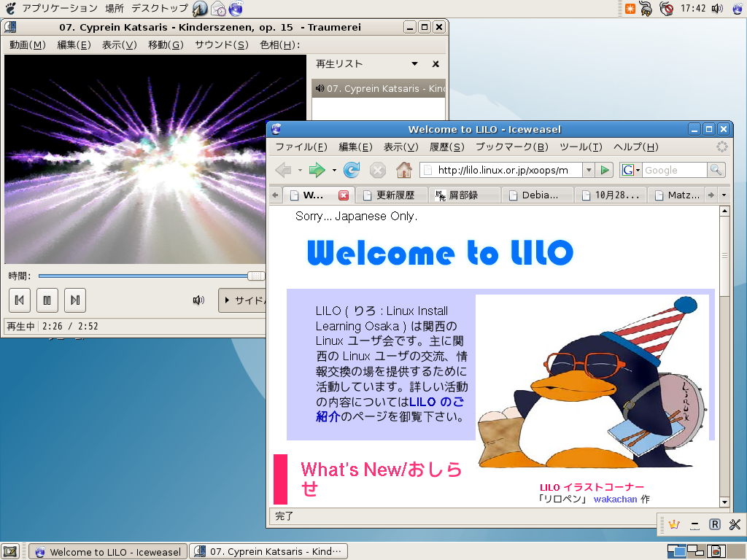
Task: Pause playback in the Totem player
Action: tap(47, 300)
